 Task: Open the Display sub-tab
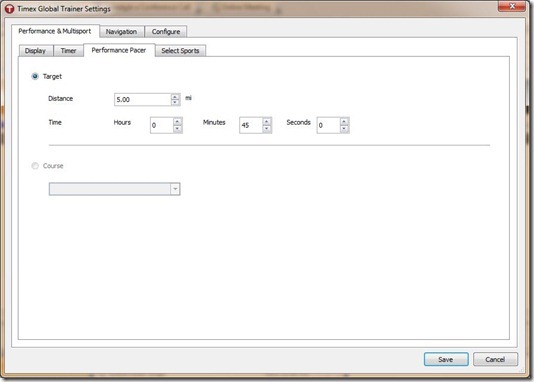click(x=35, y=51)
